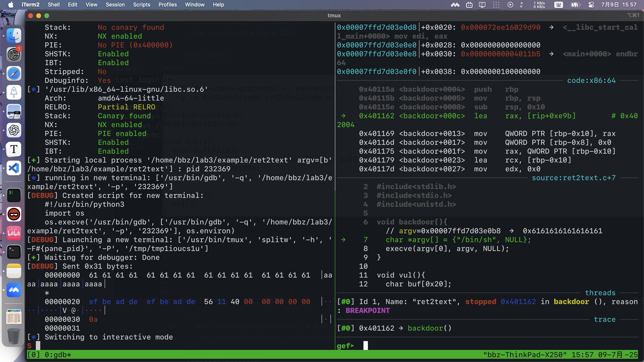This screenshot has height=362, width=644.
Task: Open the Typora app in Dock
Action: [13, 149]
